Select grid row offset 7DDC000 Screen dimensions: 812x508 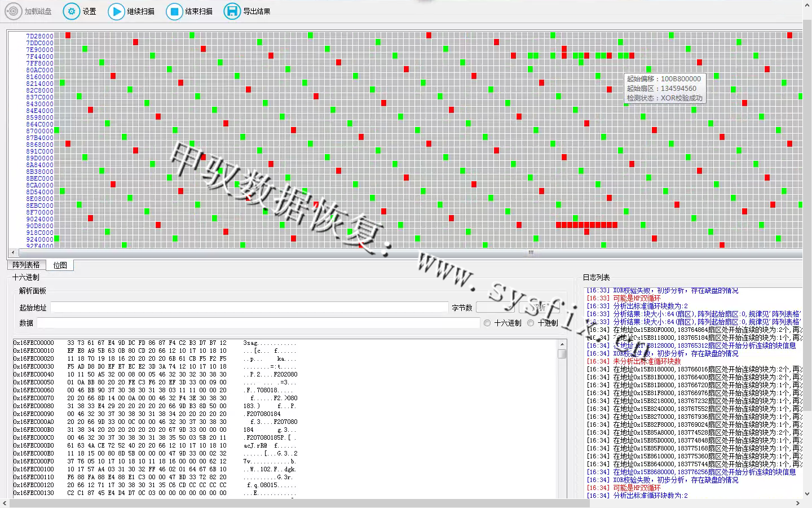pyautogui.click(x=39, y=43)
